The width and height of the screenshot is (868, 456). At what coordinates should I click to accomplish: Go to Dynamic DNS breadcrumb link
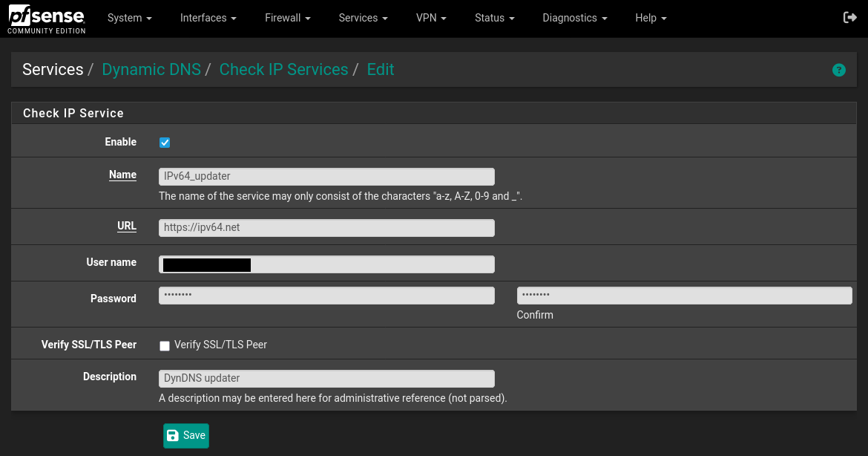tap(151, 70)
